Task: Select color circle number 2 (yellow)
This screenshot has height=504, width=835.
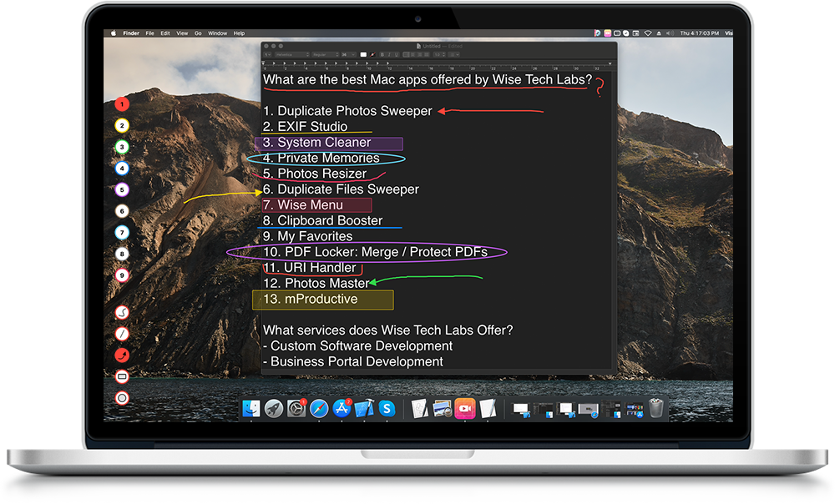Action: coord(122,126)
